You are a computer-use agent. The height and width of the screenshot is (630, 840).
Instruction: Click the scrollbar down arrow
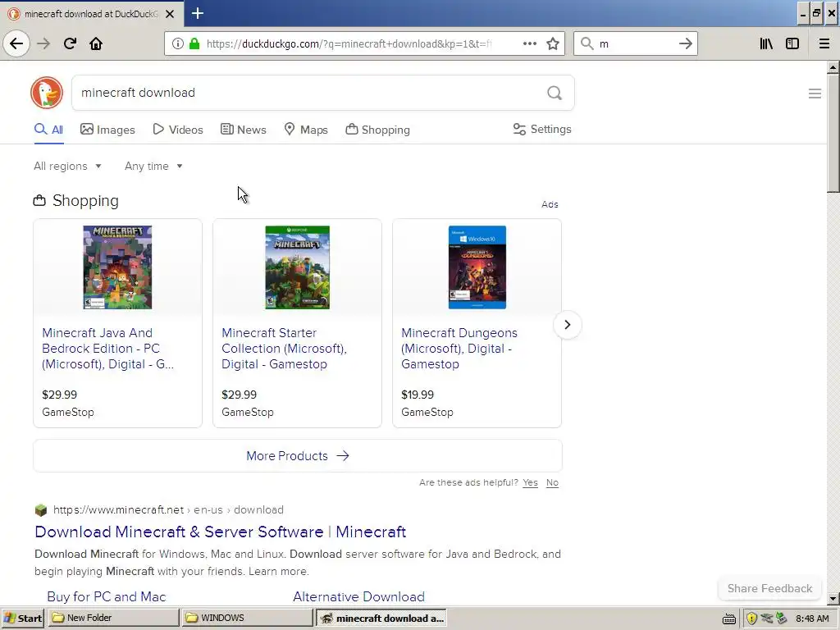[833, 598]
